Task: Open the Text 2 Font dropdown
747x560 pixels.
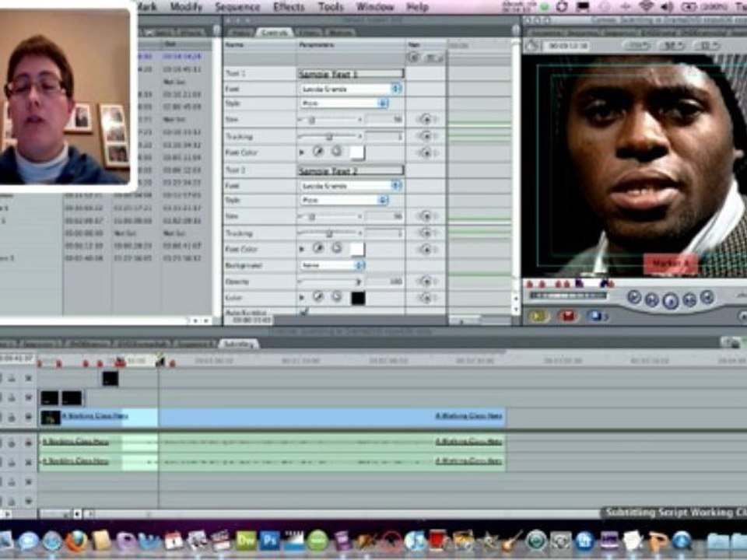Action: [x=351, y=186]
